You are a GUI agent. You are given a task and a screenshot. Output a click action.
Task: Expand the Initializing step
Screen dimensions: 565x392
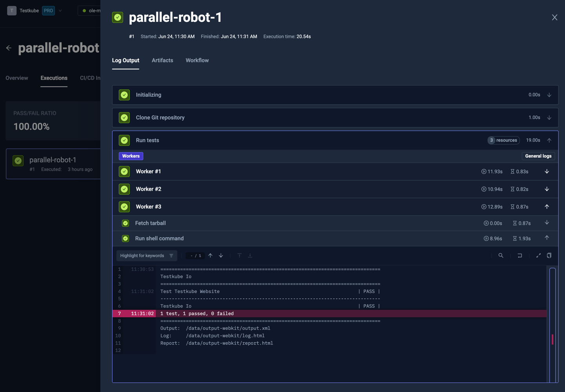click(x=549, y=94)
